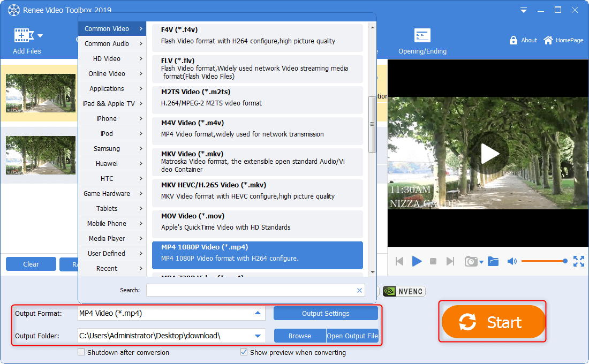Open the Mobile Phone category
The width and height of the screenshot is (589, 364).
pos(112,224)
